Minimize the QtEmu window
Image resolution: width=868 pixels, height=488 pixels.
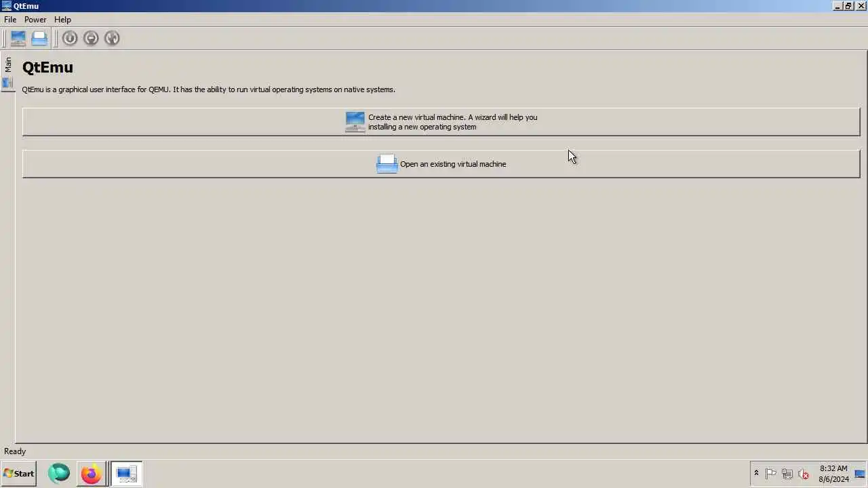(x=838, y=6)
